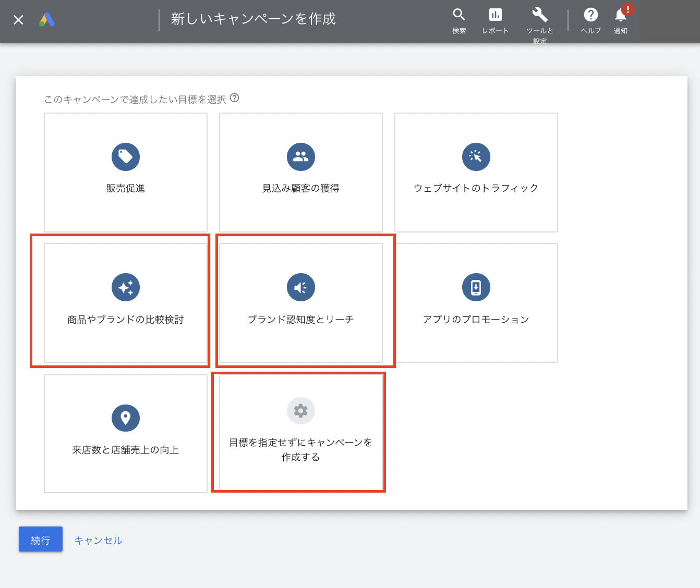Click the sparkle icon for 商品やブランドの比較検討

pos(126,287)
